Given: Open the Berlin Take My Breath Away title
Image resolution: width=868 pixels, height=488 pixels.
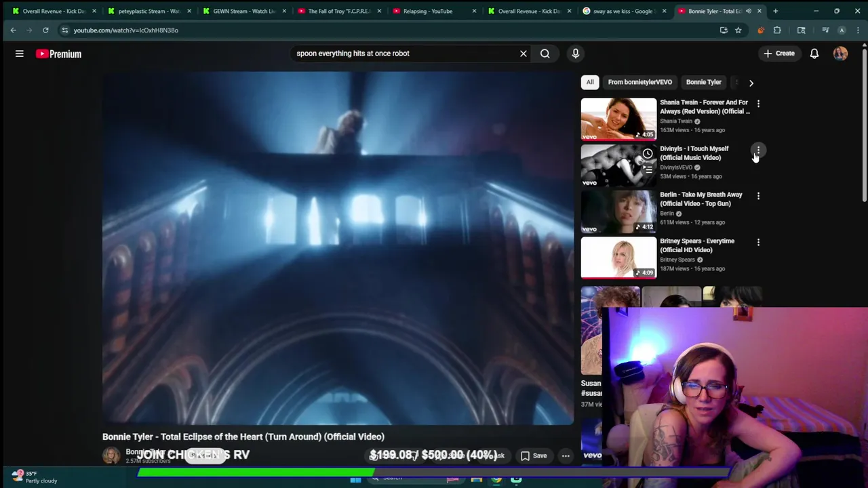Looking at the screenshot, I should [701, 199].
